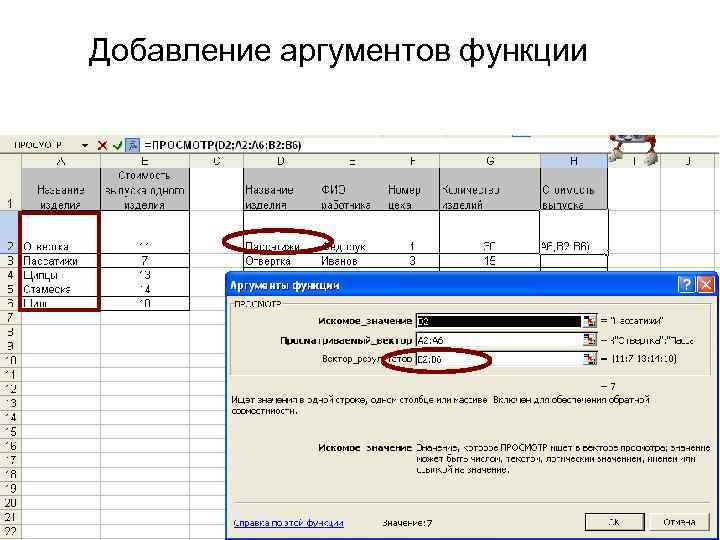Select header cell Количество изделий
The width and height of the screenshot is (720, 540).
pyautogui.click(x=490, y=189)
